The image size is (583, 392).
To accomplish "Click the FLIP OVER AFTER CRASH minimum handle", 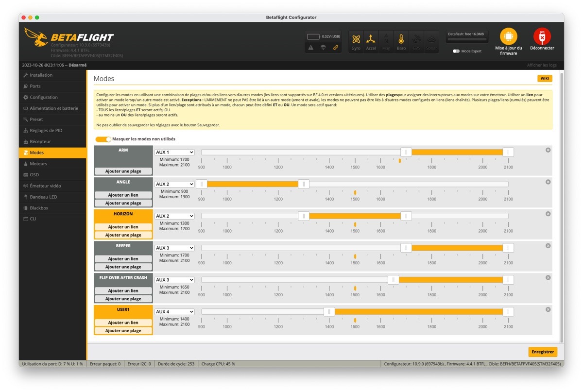I will [x=394, y=280].
